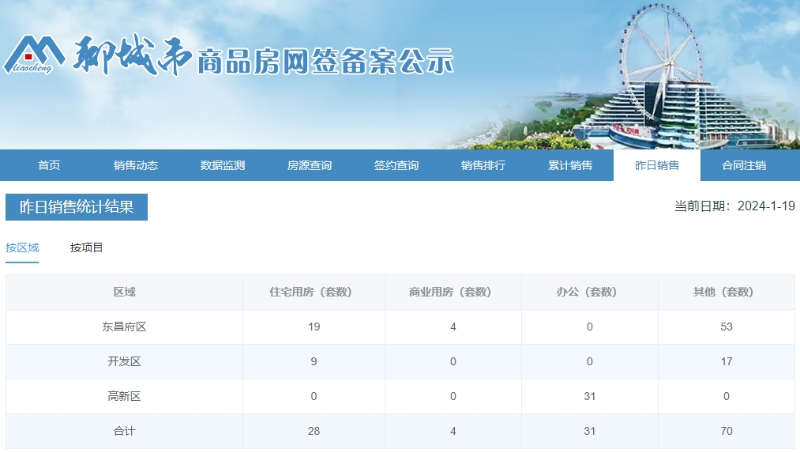
Task: Select the 按区域 tab
Action: point(22,248)
